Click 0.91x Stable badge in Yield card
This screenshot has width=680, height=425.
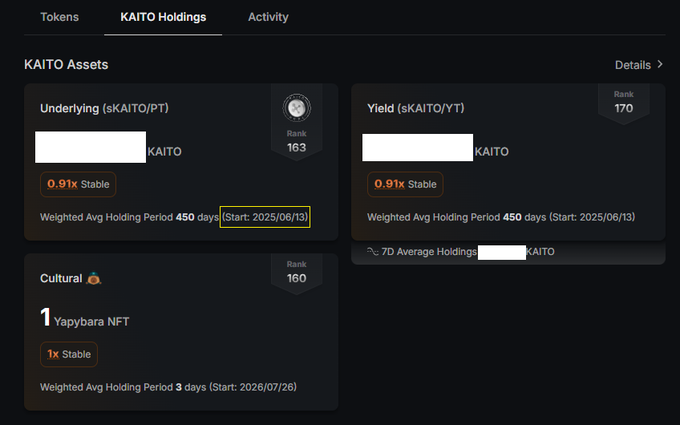tap(405, 184)
